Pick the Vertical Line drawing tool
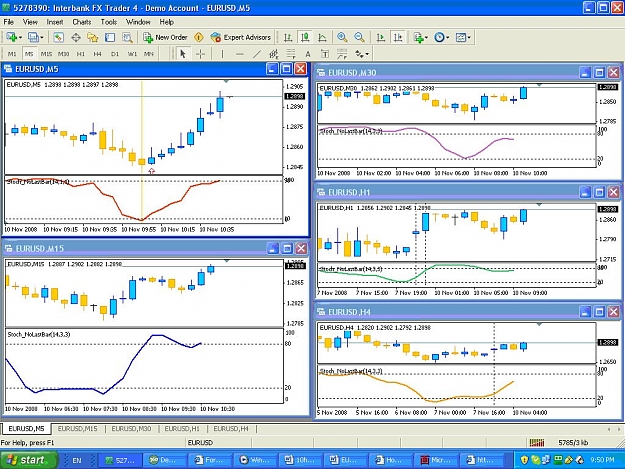This screenshot has height=469, width=625. pyautogui.click(x=222, y=54)
